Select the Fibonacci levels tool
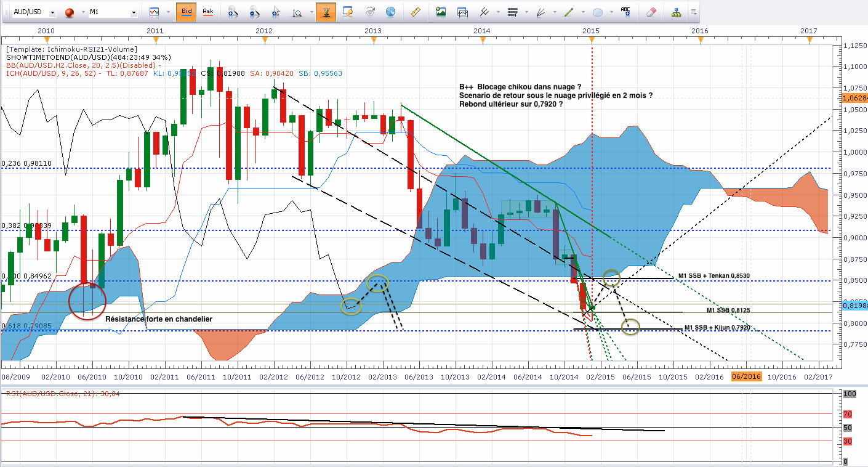Viewport: 868px width, 467px height. (x=512, y=12)
